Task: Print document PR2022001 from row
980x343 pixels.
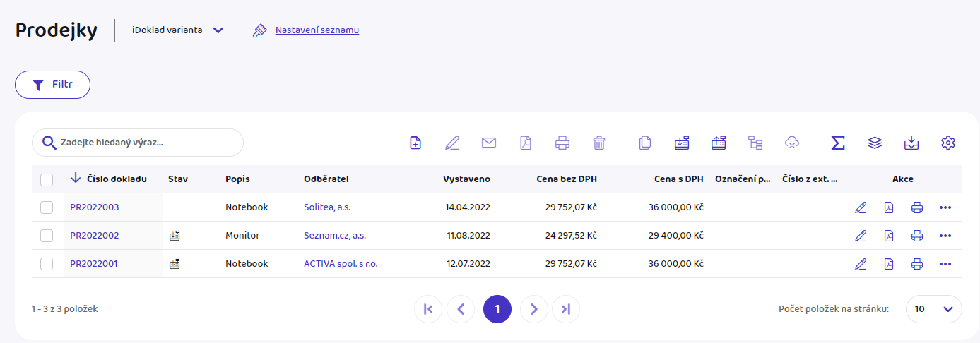Action: tap(917, 264)
